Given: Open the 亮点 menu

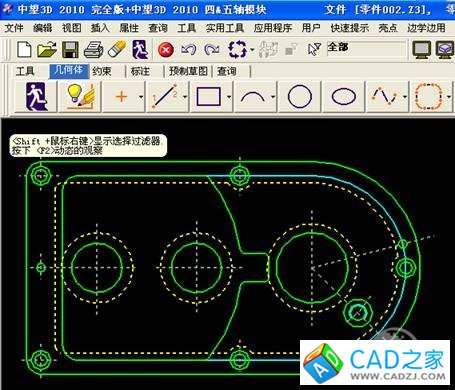Looking at the screenshot, I should (x=388, y=28).
